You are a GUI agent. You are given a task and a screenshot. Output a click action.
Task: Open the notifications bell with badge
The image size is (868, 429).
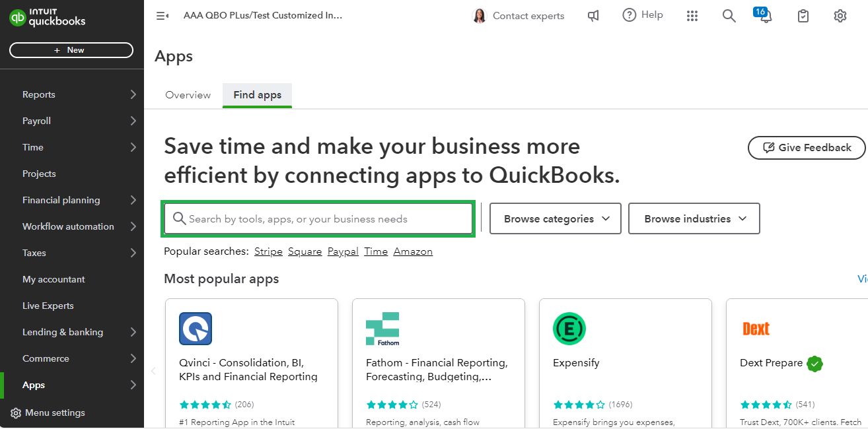765,16
